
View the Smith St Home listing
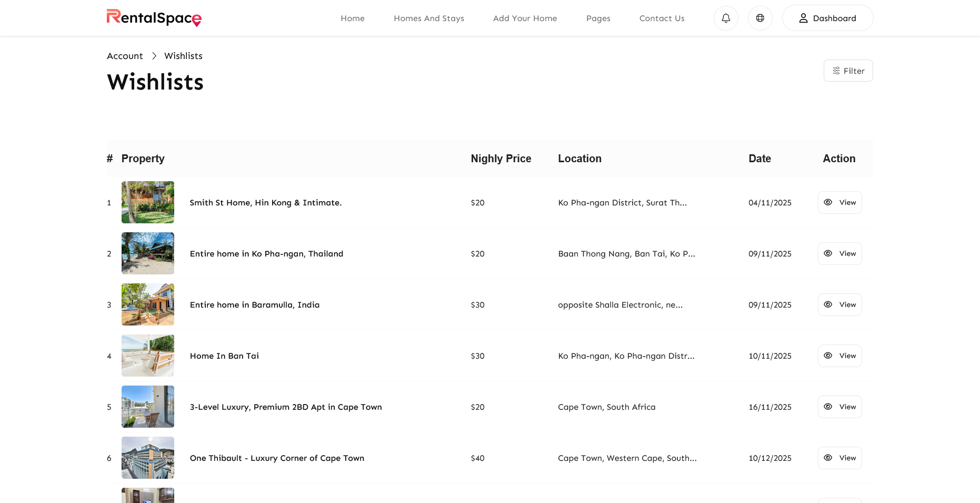pos(839,202)
